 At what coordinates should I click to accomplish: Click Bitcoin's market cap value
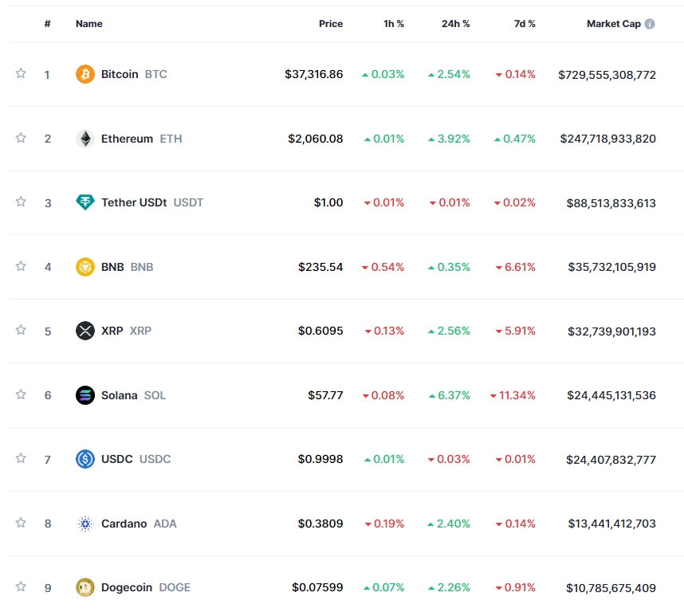click(607, 74)
